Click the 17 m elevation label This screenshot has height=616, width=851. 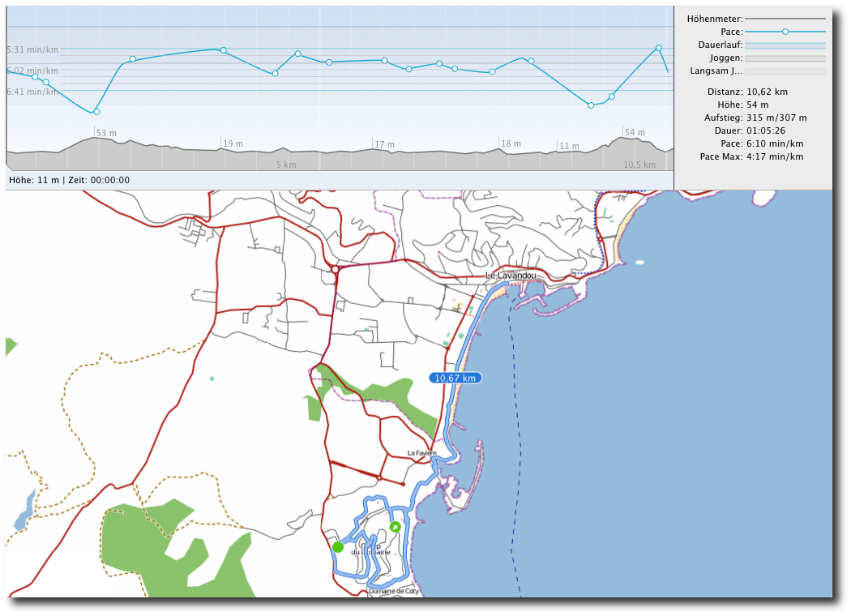click(384, 144)
